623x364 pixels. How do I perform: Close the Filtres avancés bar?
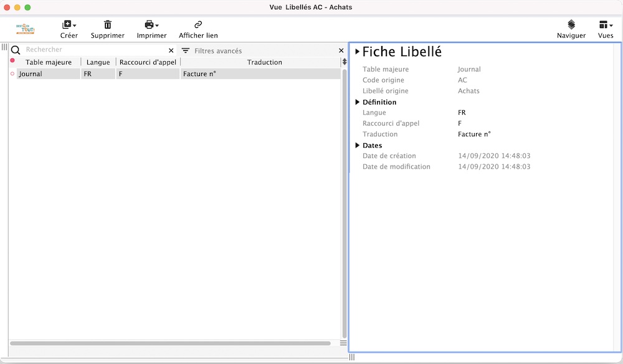click(341, 50)
